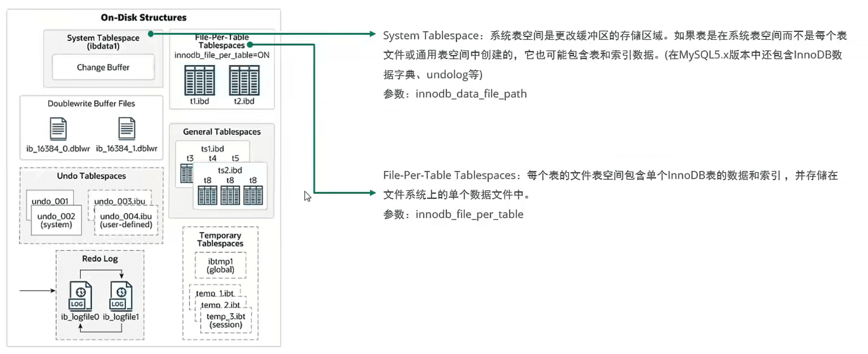The height and width of the screenshot is (354, 868).
Task: Click the 'innodb_data_file_path' parameter text
Action: pyautogui.click(x=471, y=94)
